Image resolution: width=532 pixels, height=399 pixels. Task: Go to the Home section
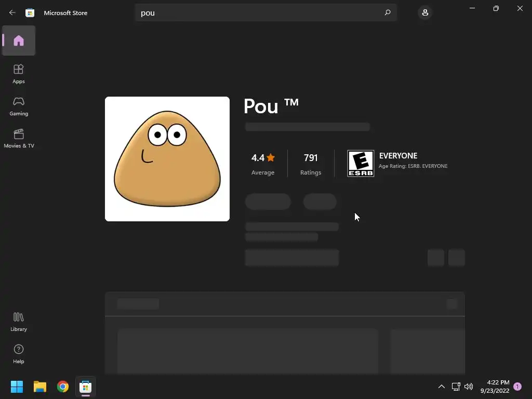point(19,41)
